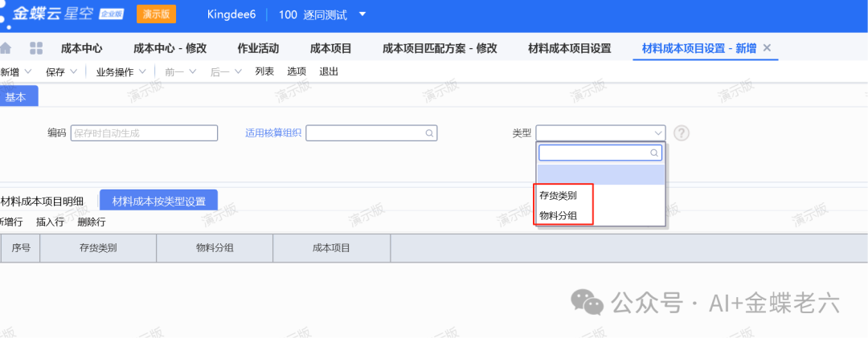Select 存货类别 from the type list
Viewport: 868px width, 338px height.
[558, 195]
